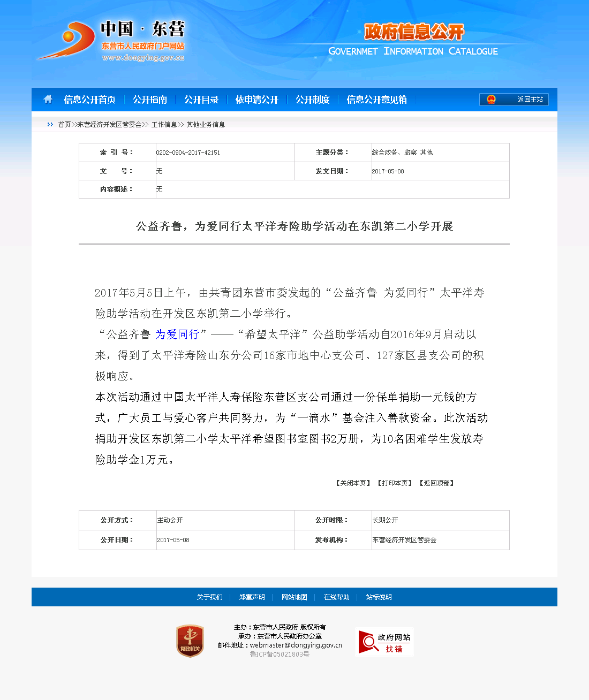Open 信息公开意见箱 in navigation bar
This screenshot has height=700, width=589.
tap(376, 100)
